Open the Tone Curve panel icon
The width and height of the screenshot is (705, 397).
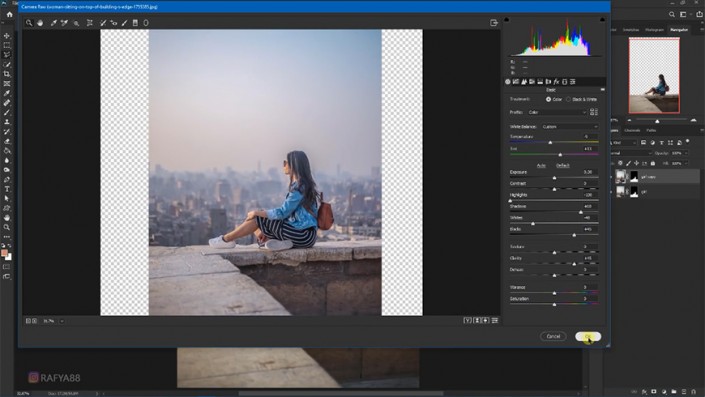516,82
